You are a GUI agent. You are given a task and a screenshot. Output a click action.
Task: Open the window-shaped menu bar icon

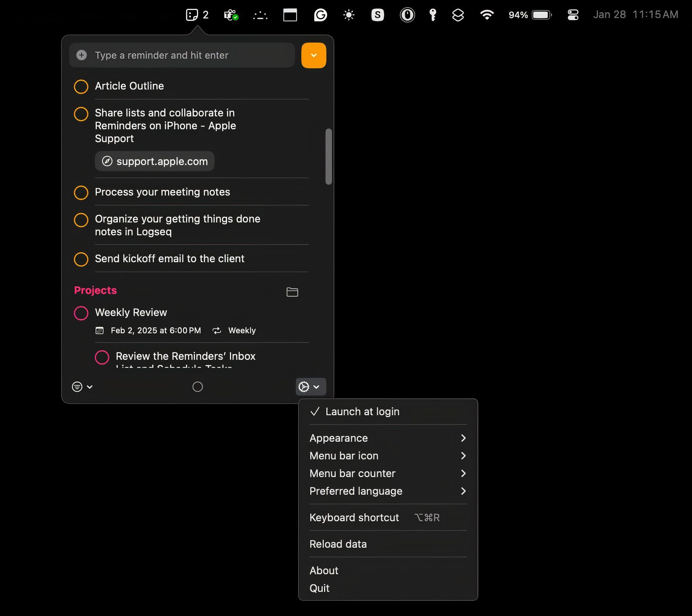coord(290,15)
